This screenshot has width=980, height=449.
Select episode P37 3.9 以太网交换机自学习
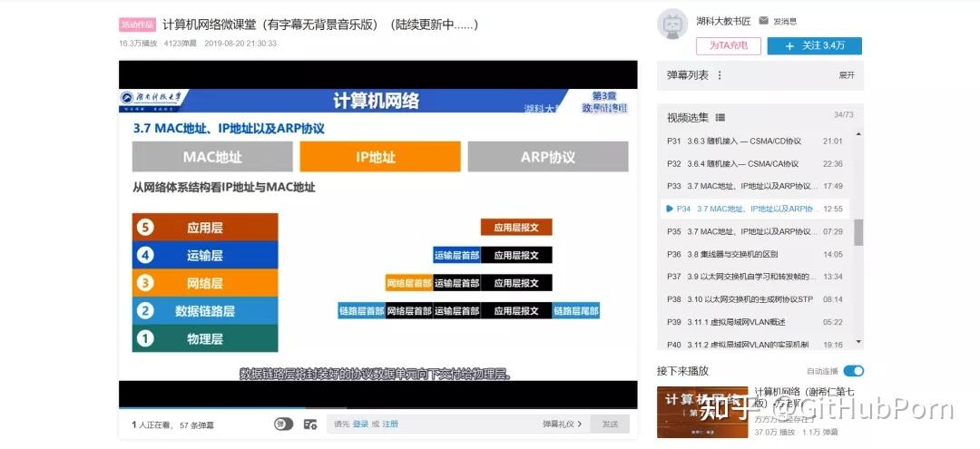tap(755, 277)
